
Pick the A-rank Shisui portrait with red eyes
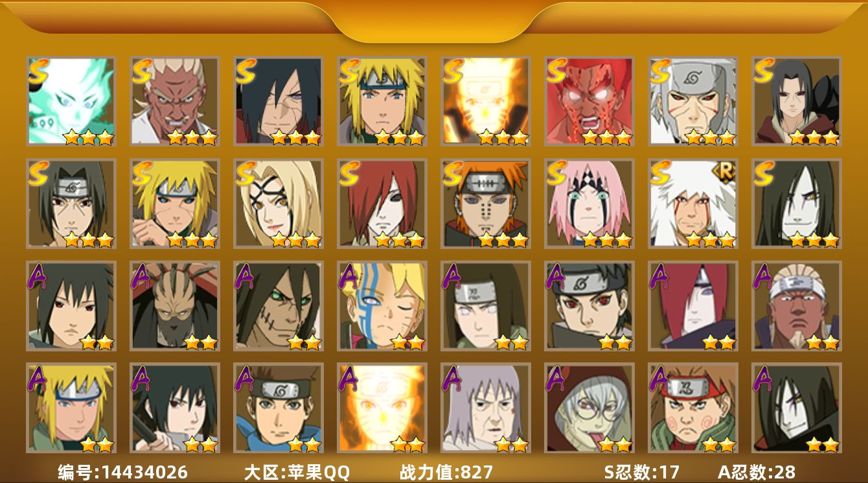(x=589, y=306)
